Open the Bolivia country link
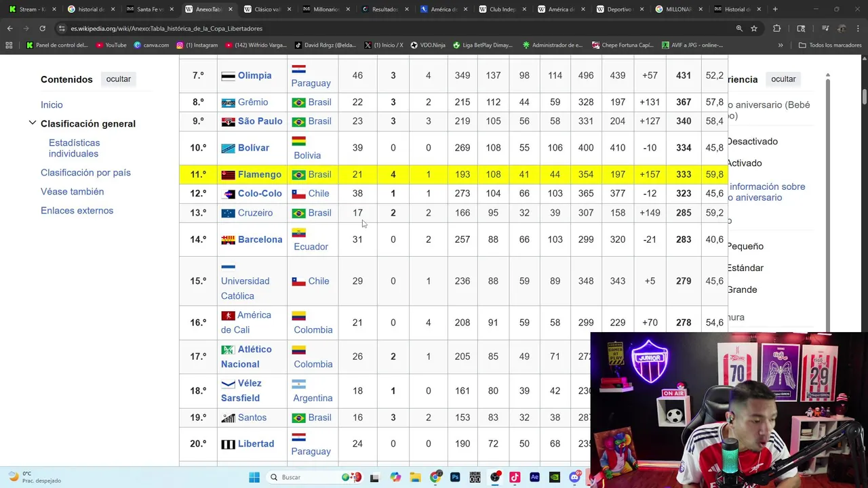Viewport: 868px width, 488px height. point(307,155)
